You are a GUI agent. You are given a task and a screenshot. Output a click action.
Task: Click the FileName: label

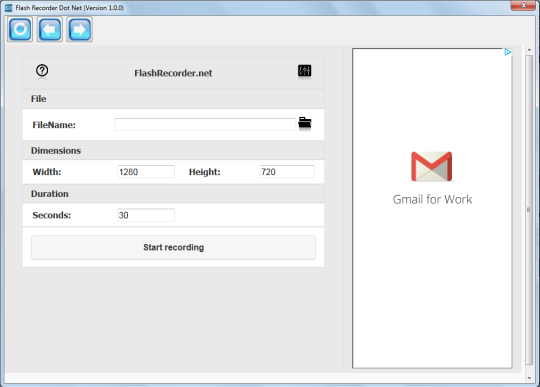tap(54, 125)
